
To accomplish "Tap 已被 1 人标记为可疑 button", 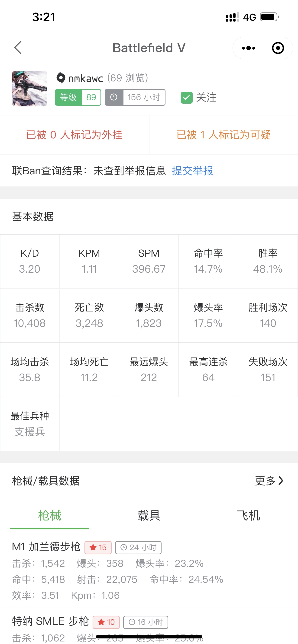I will [223, 135].
